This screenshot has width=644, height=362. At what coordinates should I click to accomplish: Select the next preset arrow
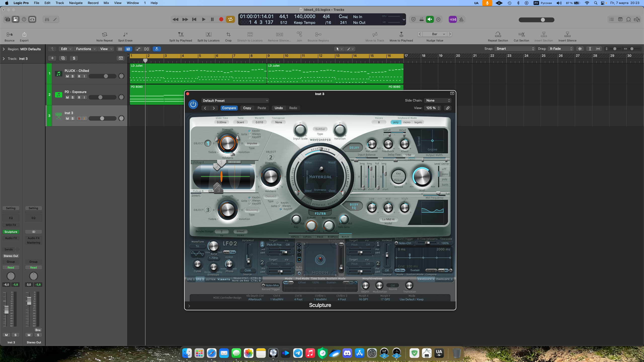[x=214, y=108]
